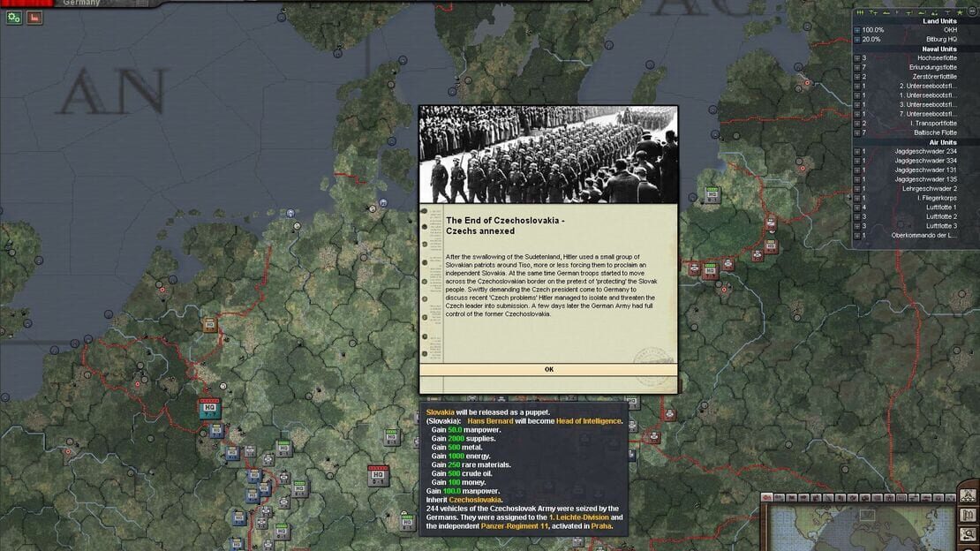
Task: Select the orange HQ counter on the map
Action: 209,324
